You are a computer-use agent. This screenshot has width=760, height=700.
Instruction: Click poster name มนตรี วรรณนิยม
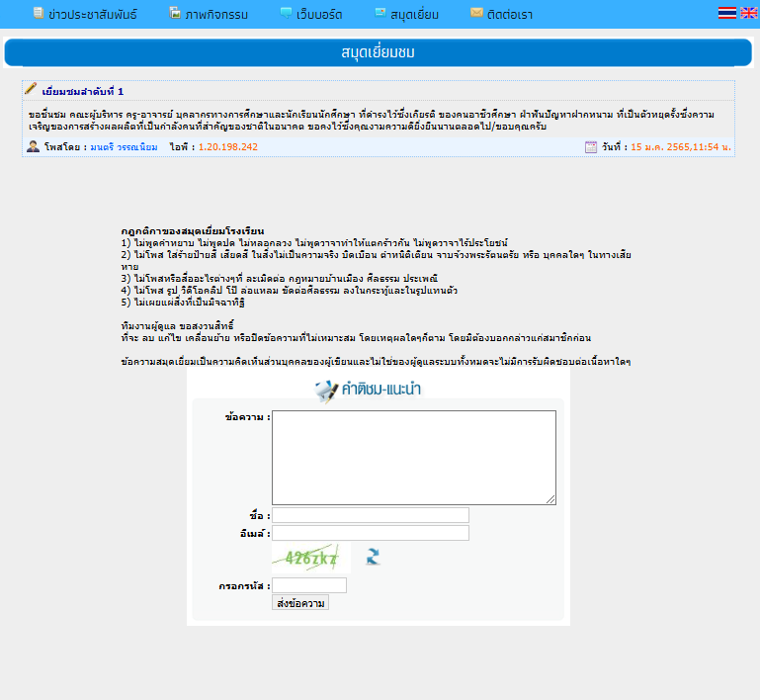[x=125, y=147]
